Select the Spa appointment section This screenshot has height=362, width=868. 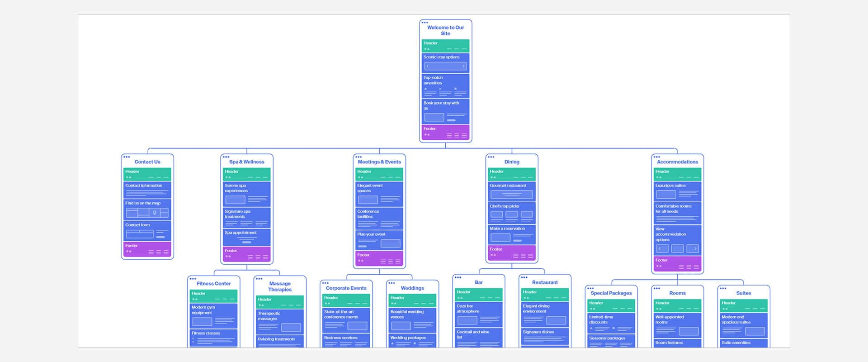click(247, 237)
